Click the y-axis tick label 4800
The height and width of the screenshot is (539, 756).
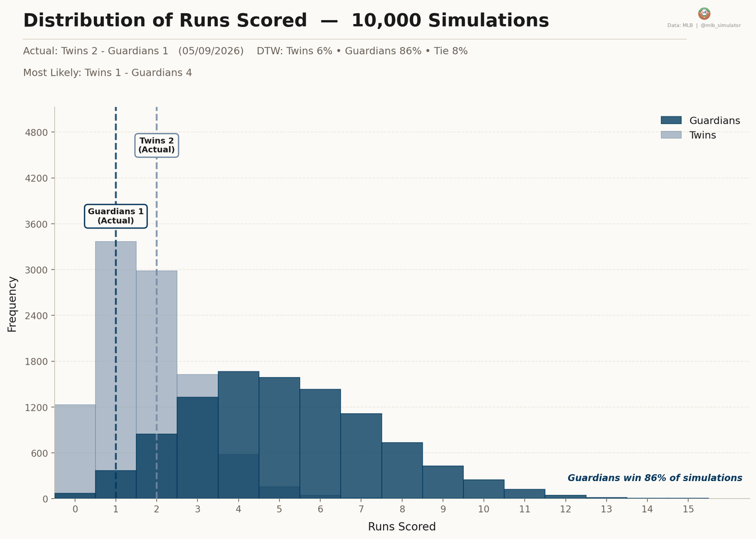37,132
